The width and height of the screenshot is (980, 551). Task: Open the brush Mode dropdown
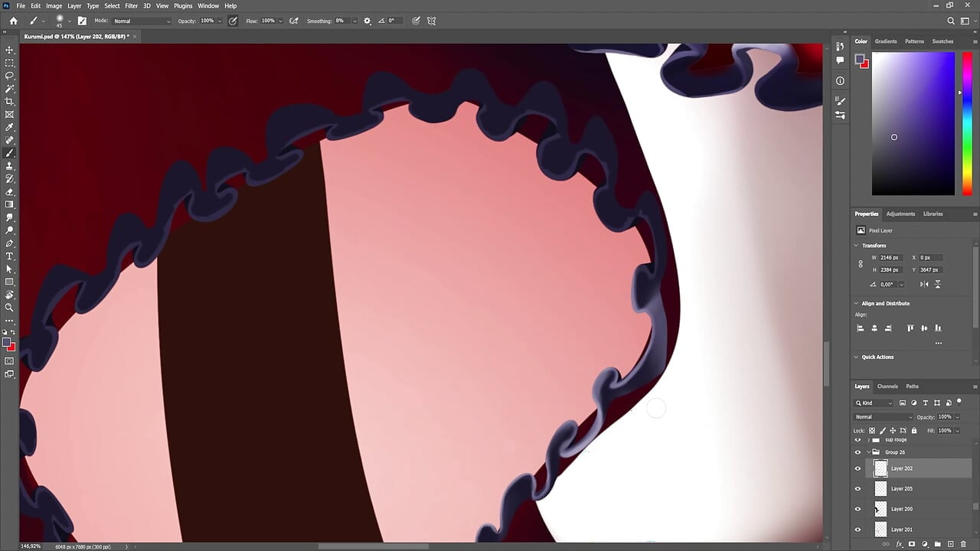(142, 21)
